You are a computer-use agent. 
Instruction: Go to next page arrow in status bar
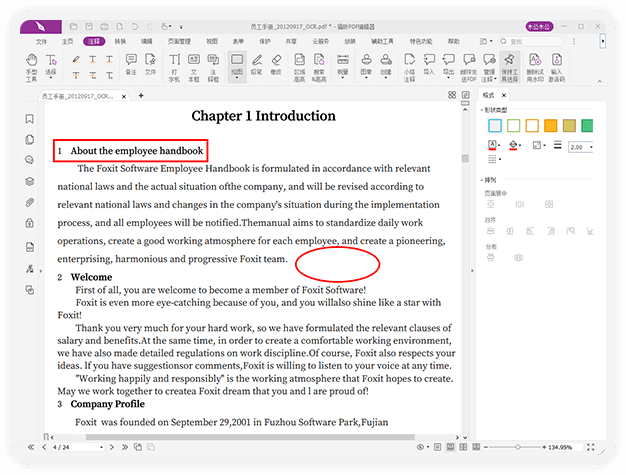point(112,447)
